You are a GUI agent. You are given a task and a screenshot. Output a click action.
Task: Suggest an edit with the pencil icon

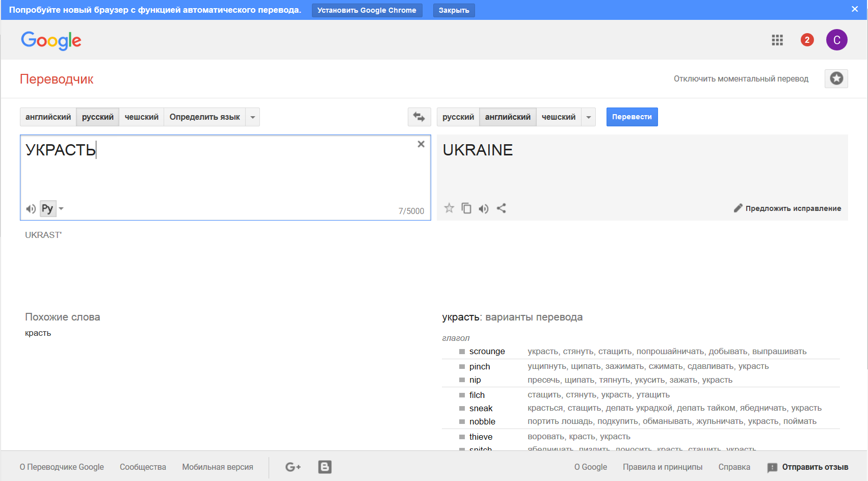click(x=738, y=208)
